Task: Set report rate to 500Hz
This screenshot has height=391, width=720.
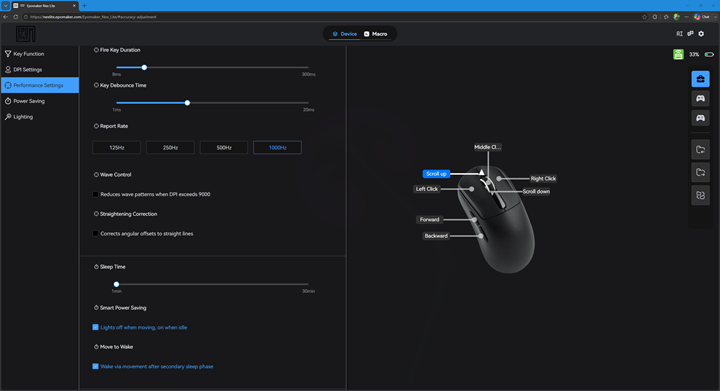Action: tap(224, 147)
